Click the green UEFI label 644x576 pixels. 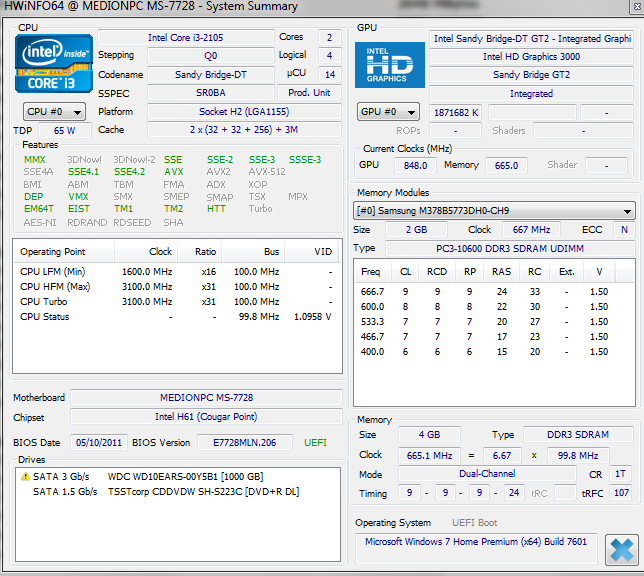[315, 442]
